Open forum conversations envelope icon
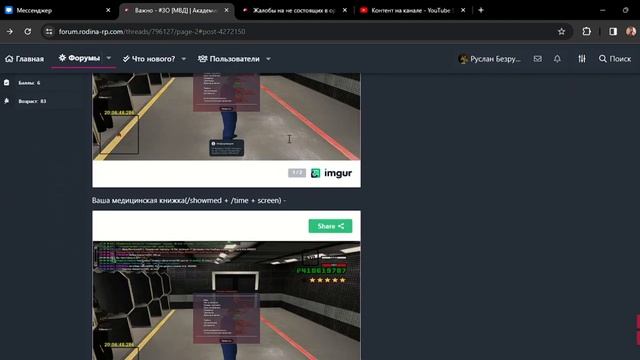The height and width of the screenshot is (360, 640). coord(538,59)
